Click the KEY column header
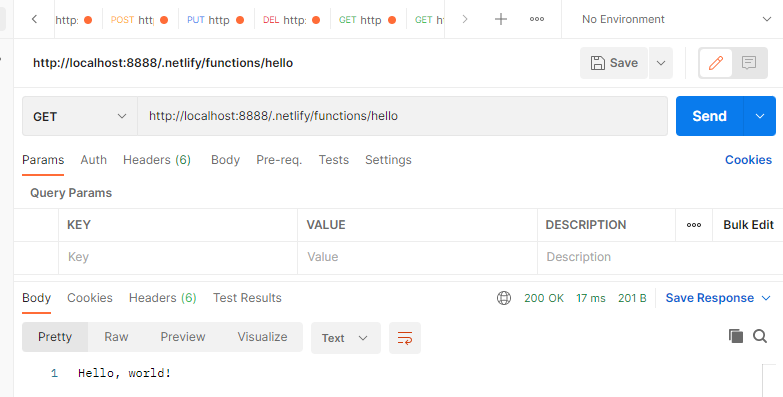The height and width of the screenshot is (397, 783). (x=79, y=225)
